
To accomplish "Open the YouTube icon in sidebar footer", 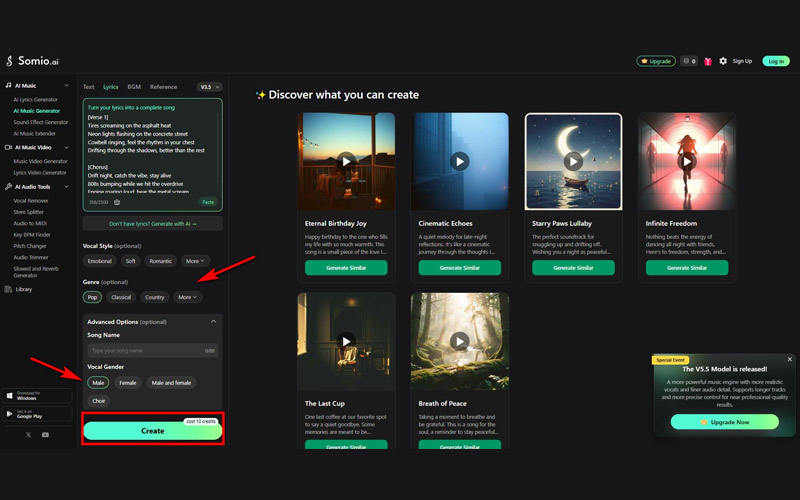I will point(45,435).
